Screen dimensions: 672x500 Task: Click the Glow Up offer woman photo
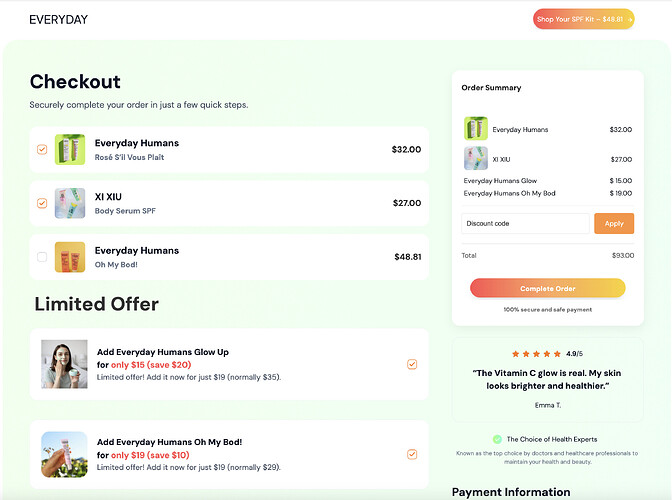[64, 364]
